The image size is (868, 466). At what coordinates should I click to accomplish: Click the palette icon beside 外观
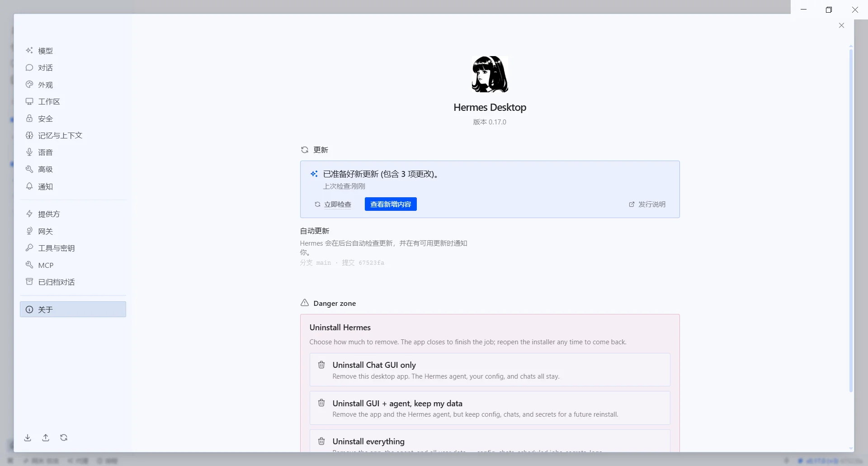(x=29, y=85)
